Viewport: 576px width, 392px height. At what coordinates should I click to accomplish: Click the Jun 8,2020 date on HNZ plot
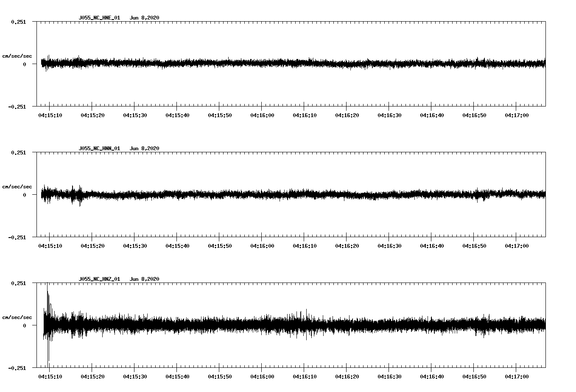[x=145, y=279]
